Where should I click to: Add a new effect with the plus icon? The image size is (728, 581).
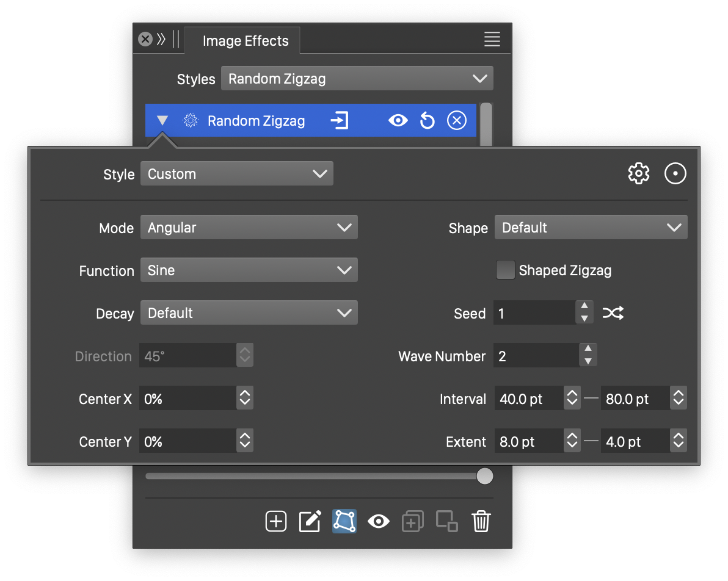pos(276,522)
